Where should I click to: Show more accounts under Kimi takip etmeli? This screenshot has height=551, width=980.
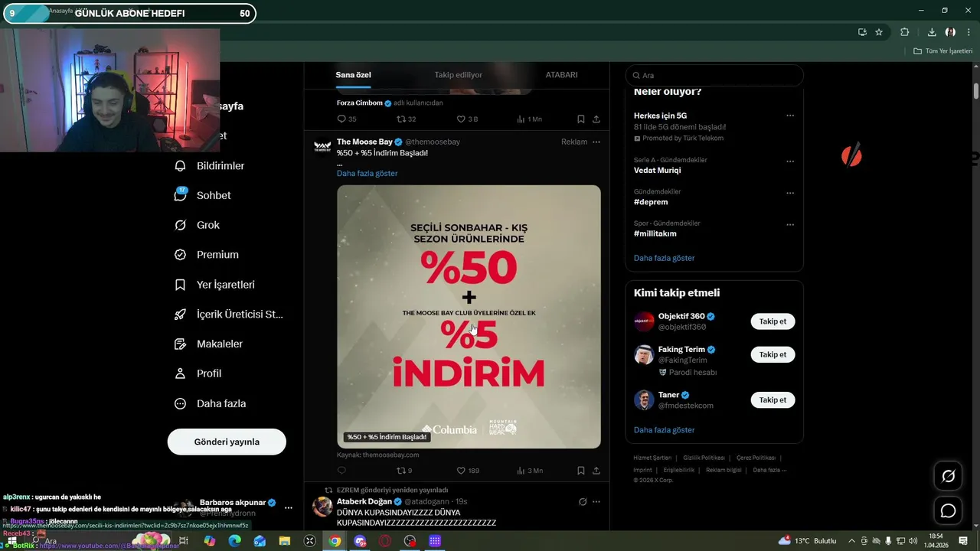664,430
